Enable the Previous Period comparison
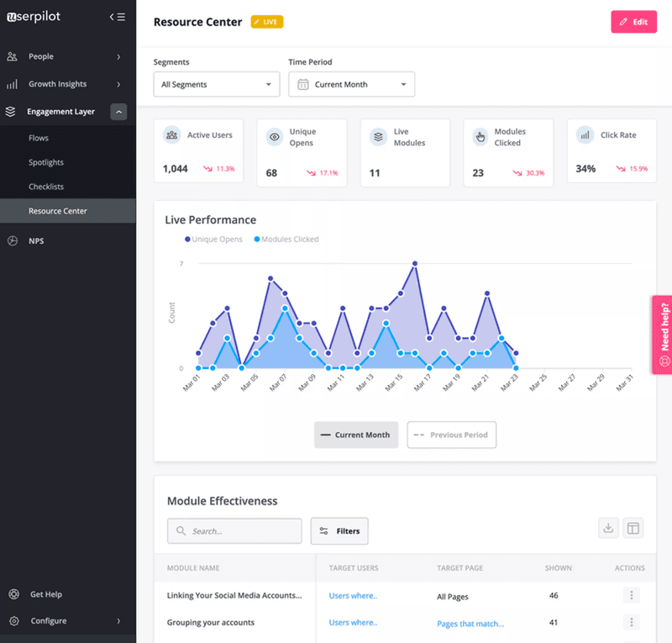This screenshot has height=643, width=672. point(452,435)
